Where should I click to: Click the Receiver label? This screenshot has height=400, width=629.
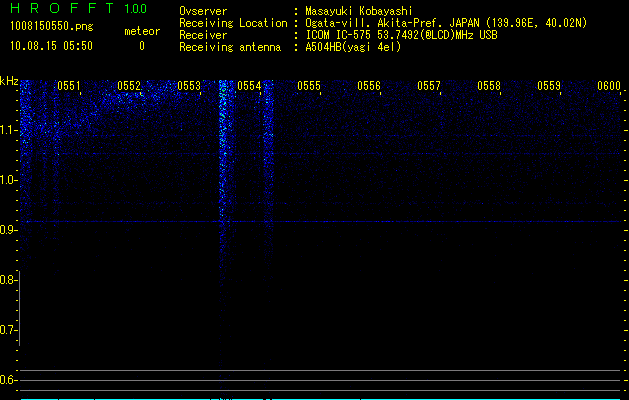203,35
